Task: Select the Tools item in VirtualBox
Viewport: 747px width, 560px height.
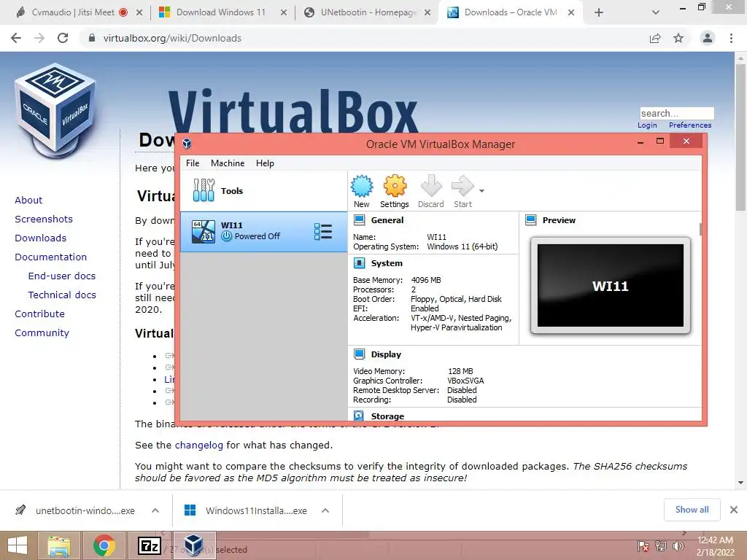Action: coord(263,191)
